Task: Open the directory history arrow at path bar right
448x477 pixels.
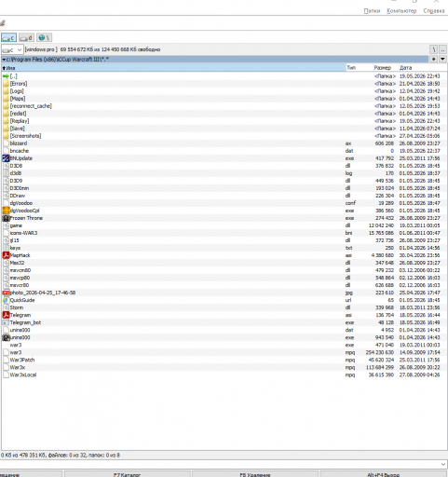Action: pyautogui.click(x=442, y=59)
